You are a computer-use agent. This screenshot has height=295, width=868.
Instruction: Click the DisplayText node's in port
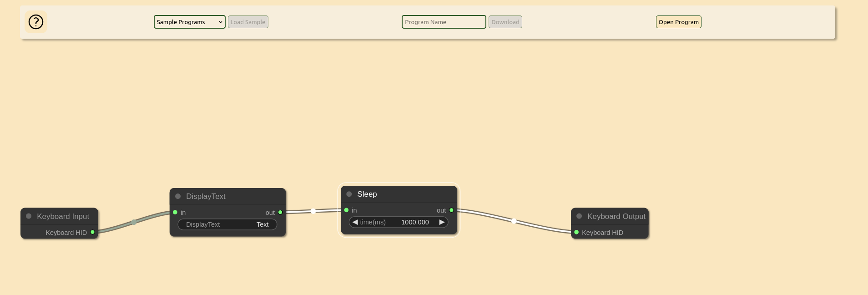(x=175, y=213)
